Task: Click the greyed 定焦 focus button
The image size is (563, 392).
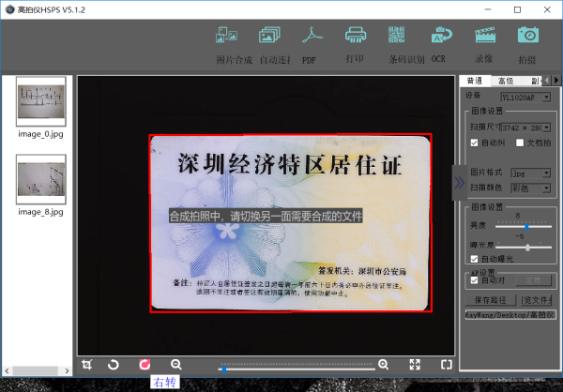Action: (533, 280)
